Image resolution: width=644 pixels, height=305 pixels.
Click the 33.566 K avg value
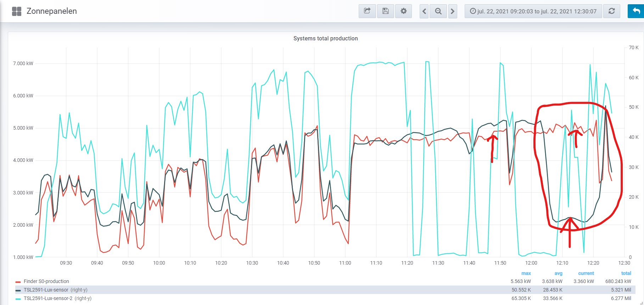click(x=553, y=298)
